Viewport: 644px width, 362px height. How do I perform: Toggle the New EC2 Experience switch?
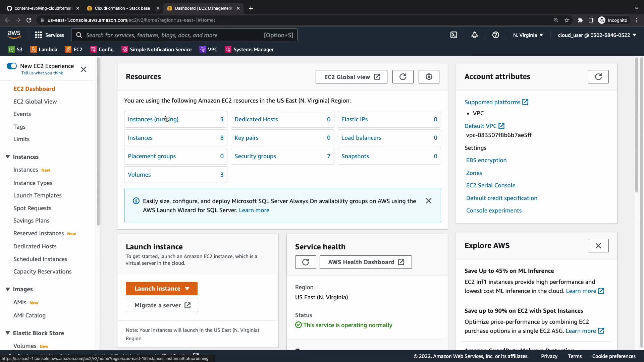[x=12, y=66]
